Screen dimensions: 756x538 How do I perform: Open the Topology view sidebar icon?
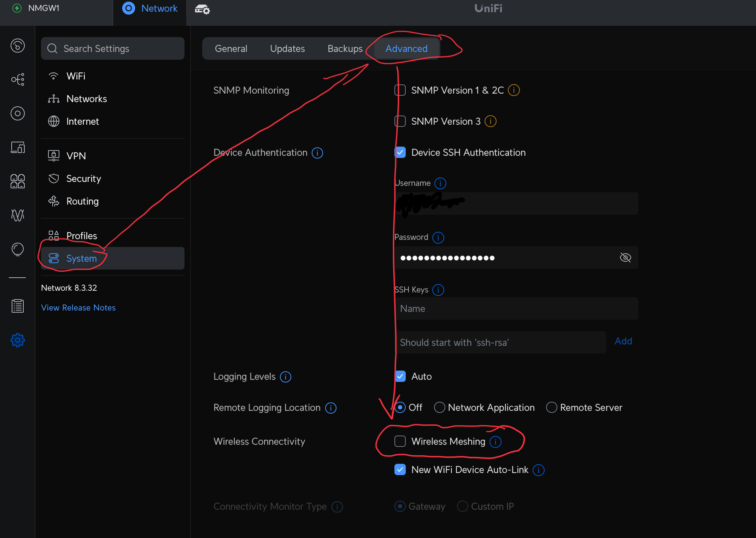[17, 79]
